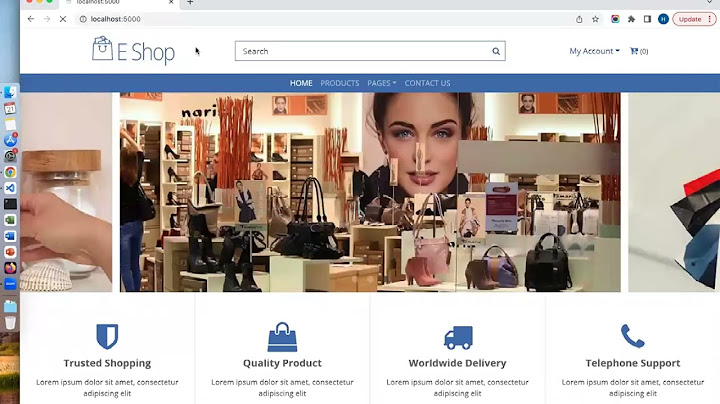
Task: Click the Worldwide Delivery heading
Action: [x=457, y=363]
